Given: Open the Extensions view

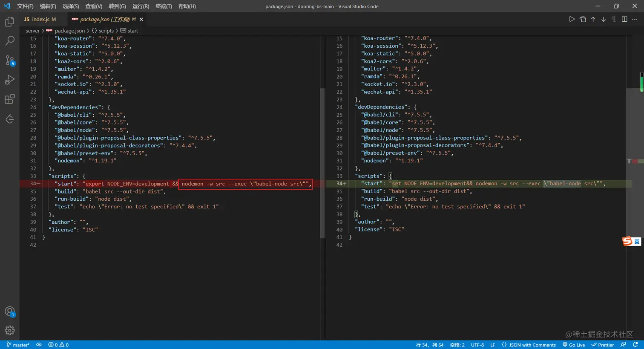Looking at the screenshot, I should coord(9,99).
